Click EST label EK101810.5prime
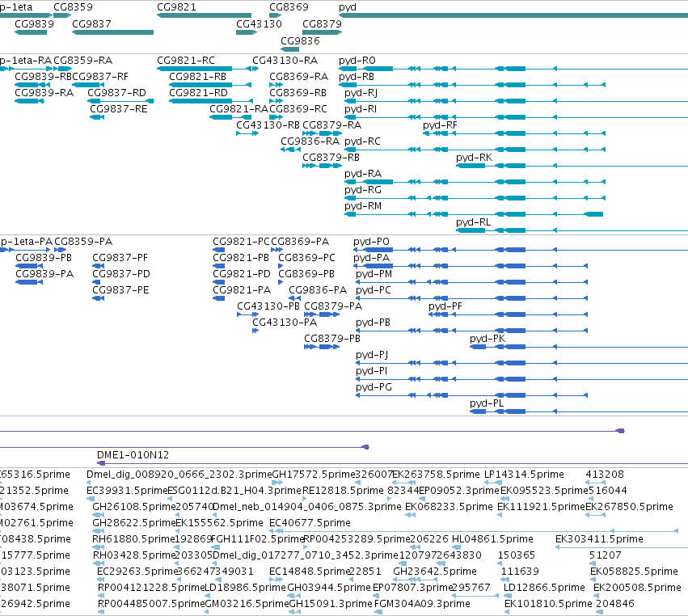 (548, 604)
